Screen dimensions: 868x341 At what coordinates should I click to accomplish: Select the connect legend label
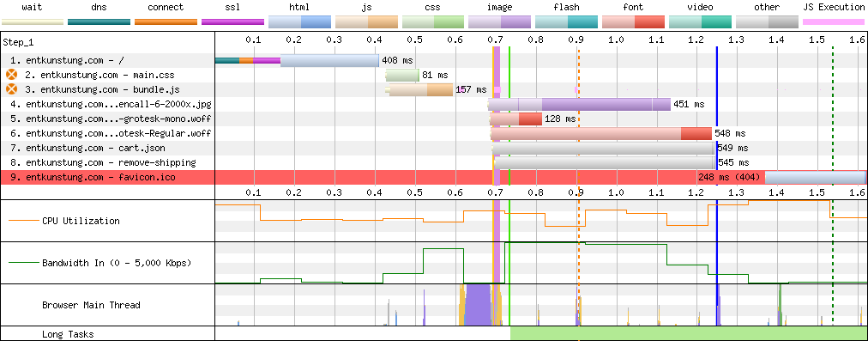(x=166, y=8)
